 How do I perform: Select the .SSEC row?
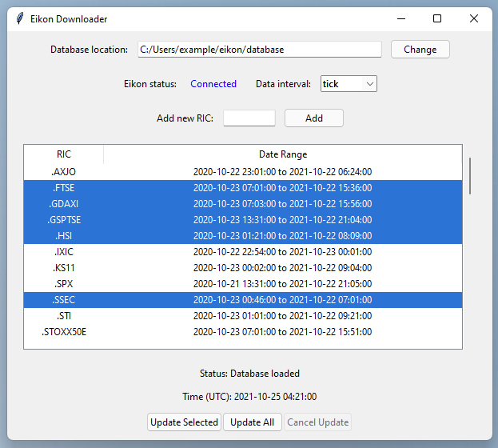243,300
